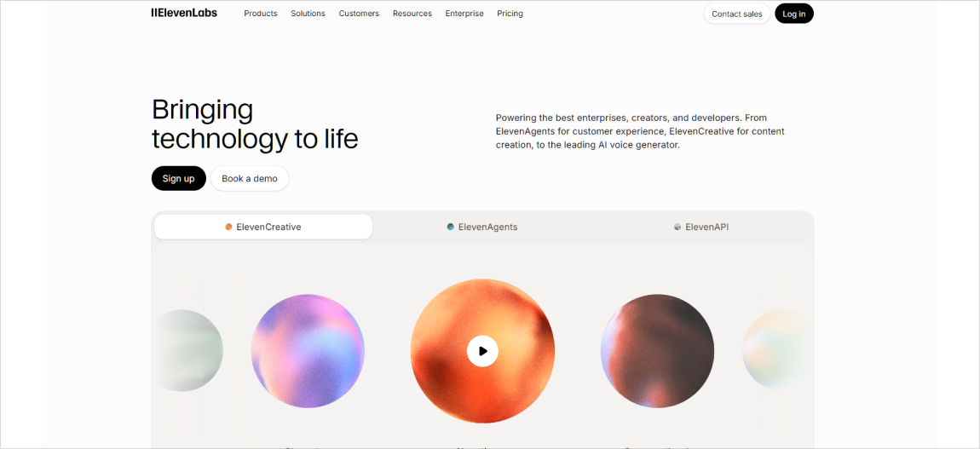Play the center orange orb sample

click(x=482, y=351)
